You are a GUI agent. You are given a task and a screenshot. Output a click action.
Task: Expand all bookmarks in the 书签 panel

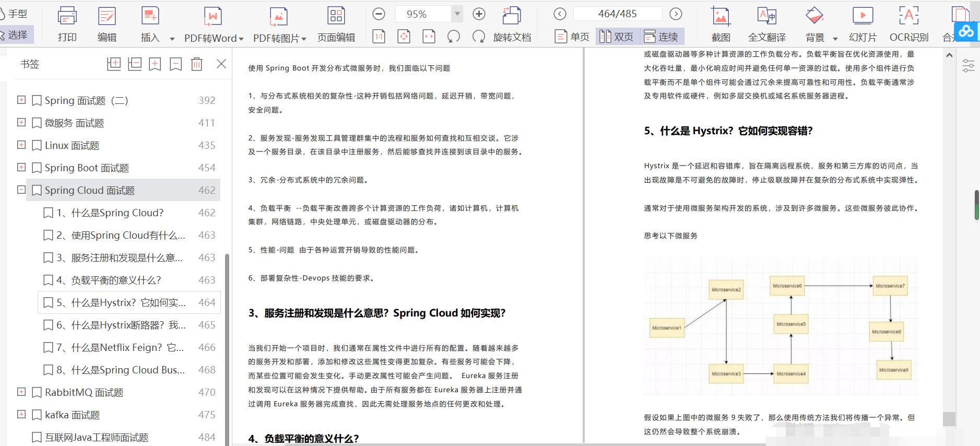point(114,64)
